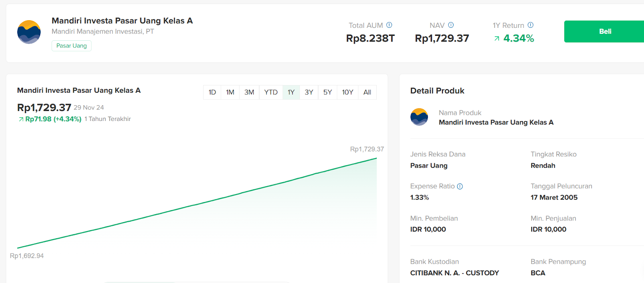Select the 1D chart range
The height and width of the screenshot is (283, 644).
pyautogui.click(x=212, y=92)
